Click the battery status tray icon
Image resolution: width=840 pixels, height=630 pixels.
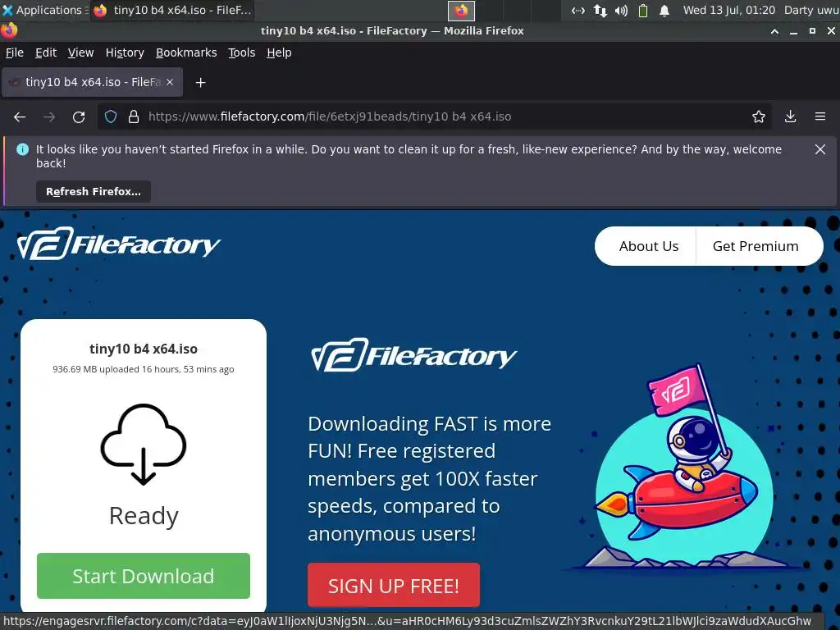tap(643, 10)
